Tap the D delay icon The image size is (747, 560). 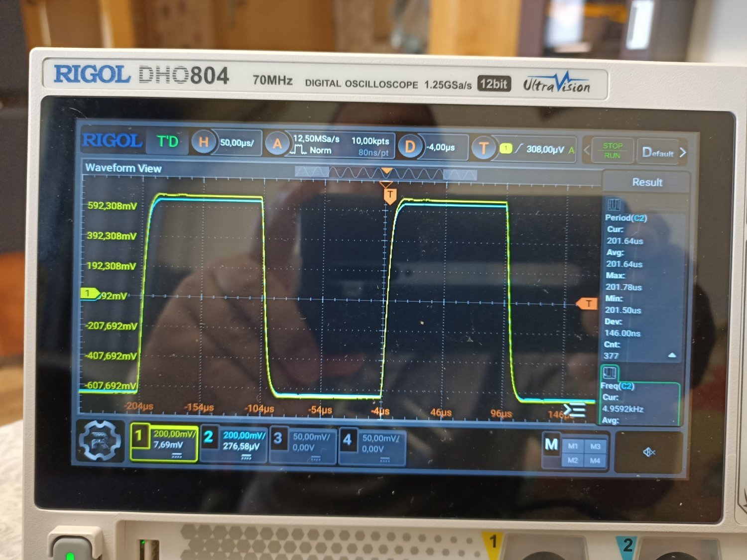tap(410, 147)
